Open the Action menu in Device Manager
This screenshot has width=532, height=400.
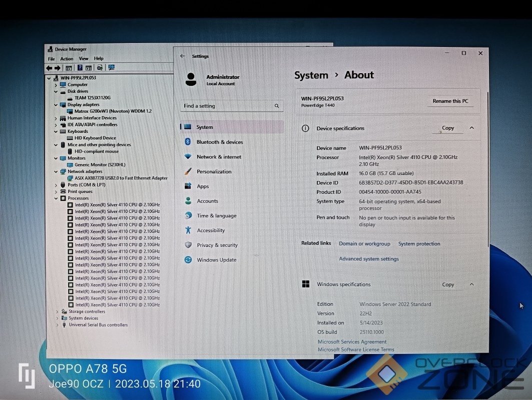67,58
